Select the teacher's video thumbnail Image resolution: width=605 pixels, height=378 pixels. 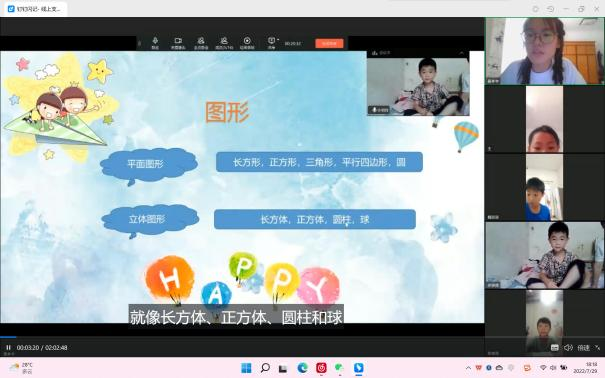(544, 51)
